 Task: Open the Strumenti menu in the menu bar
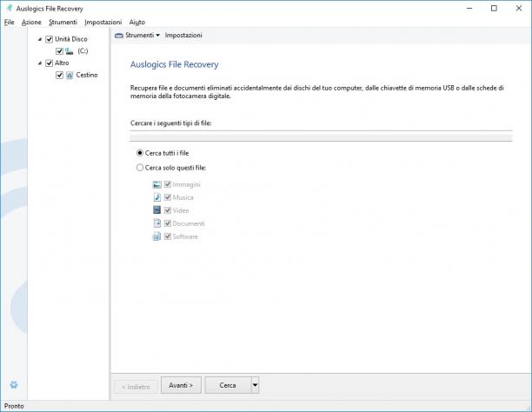pyautogui.click(x=63, y=23)
